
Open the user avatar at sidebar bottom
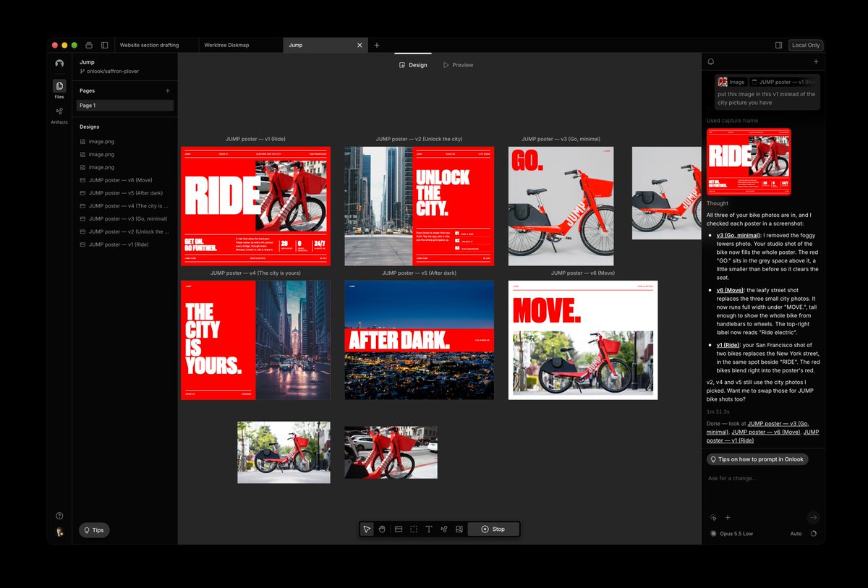59,532
